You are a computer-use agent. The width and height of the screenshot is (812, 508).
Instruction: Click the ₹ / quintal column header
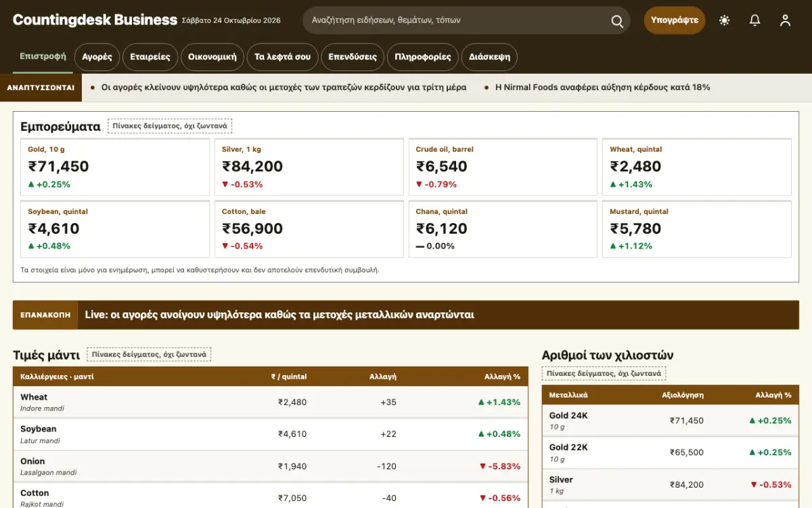coord(289,377)
